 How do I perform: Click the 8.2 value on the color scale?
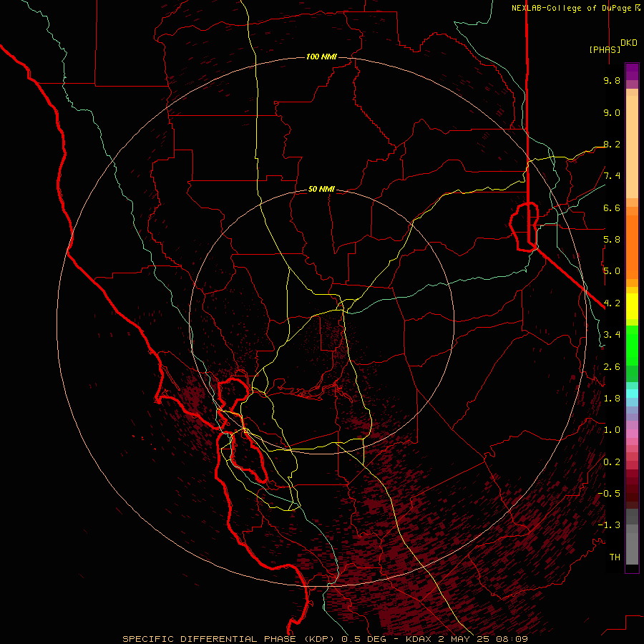point(612,144)
